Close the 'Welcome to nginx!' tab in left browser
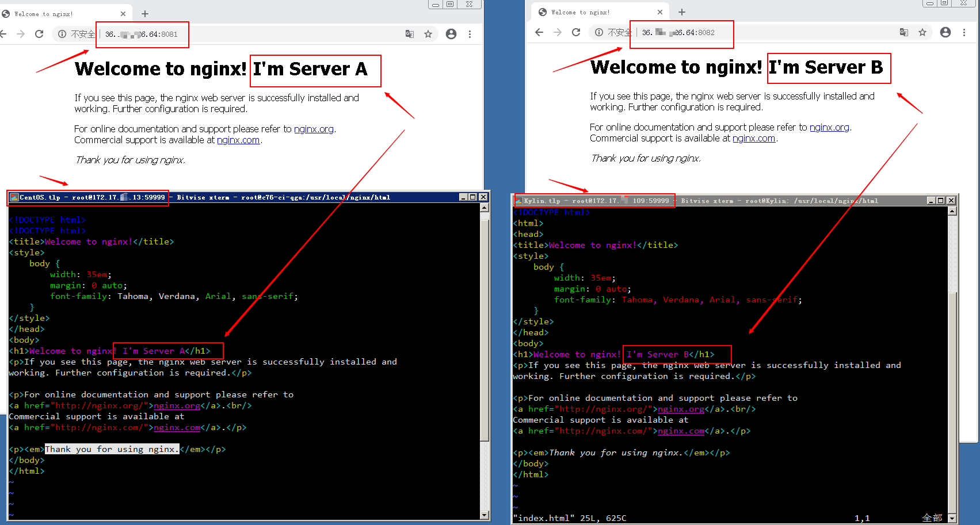Viewport: 980px width, 525px height. pos(123,14)
